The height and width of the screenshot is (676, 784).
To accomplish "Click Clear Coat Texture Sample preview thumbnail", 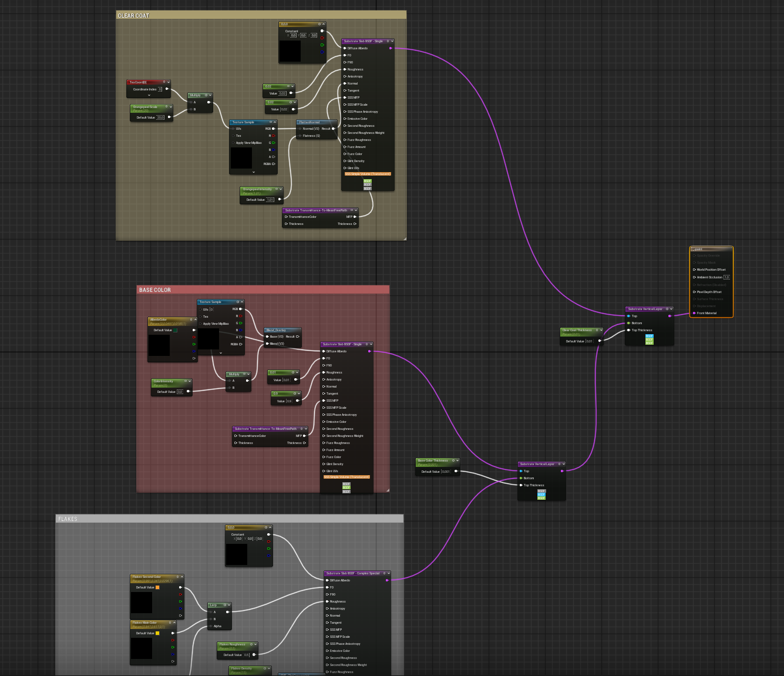I will (x=241, y=158).
